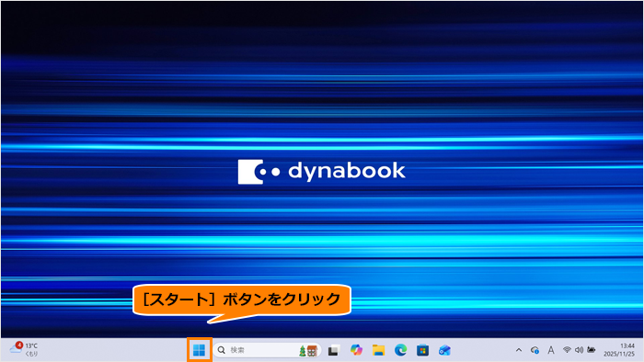Click the Windows Start button

coord(200,350)
